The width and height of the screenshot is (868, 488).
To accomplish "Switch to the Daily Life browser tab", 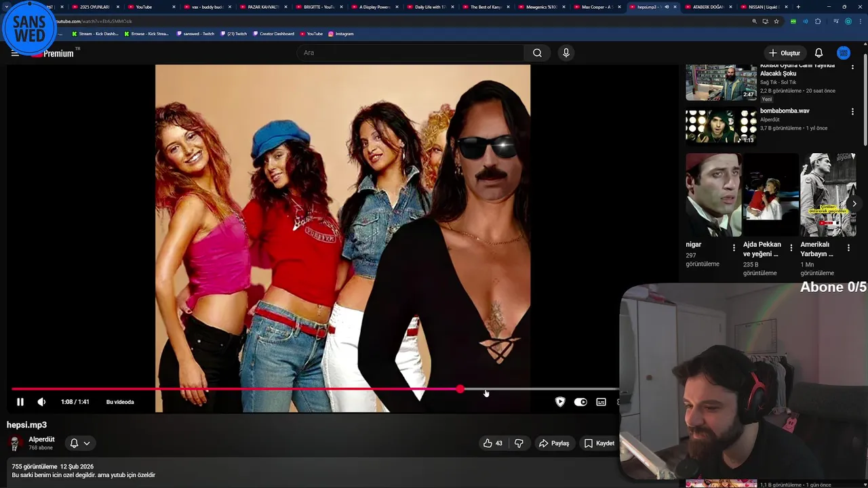I will click(430, 7).
